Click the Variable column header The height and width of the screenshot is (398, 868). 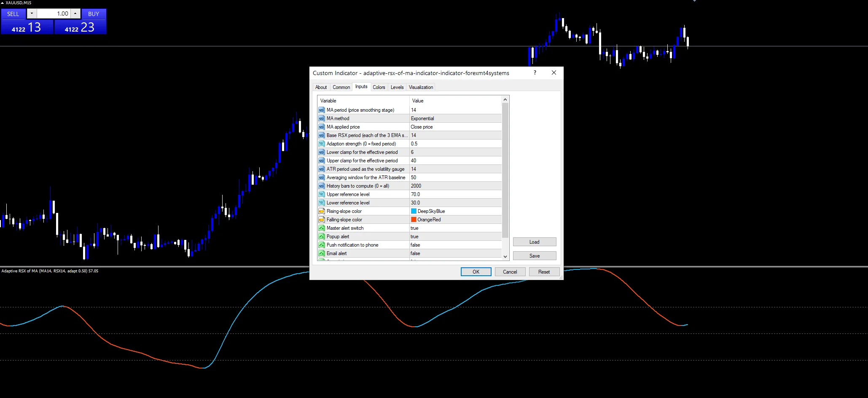coord(363,101)
